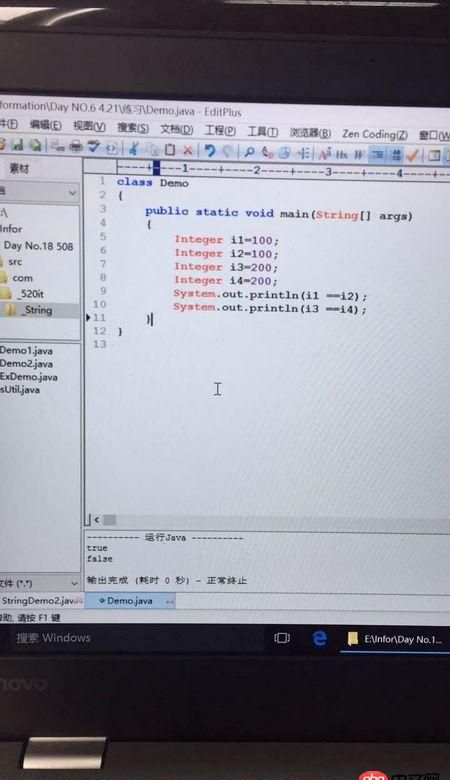The width and height of the screenshot is (450, 780).
Task: Select the src folder in tree
Action: point(15,262)
